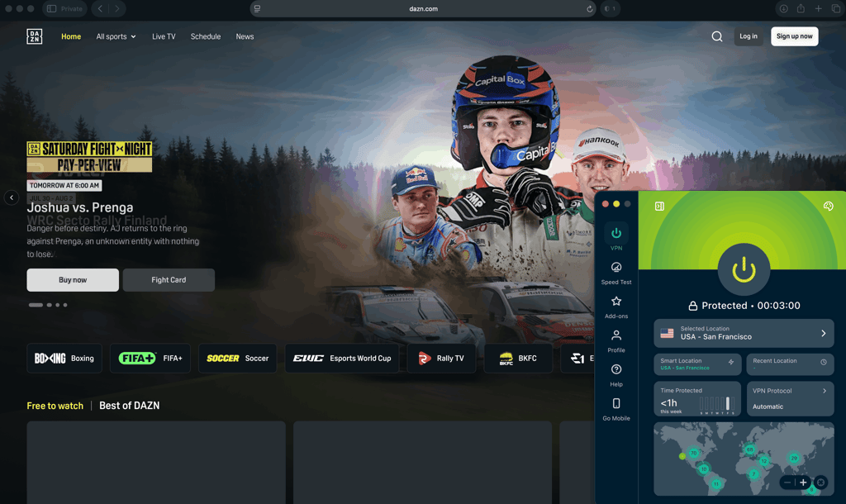
Task: Select the third hero carousel dot
Action: pos(58,305)
